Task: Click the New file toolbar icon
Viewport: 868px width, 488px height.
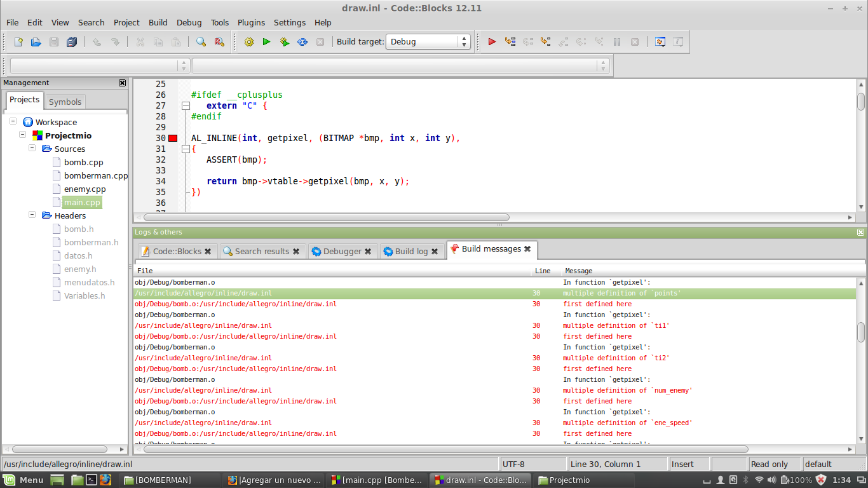Action: pos(18,42)
